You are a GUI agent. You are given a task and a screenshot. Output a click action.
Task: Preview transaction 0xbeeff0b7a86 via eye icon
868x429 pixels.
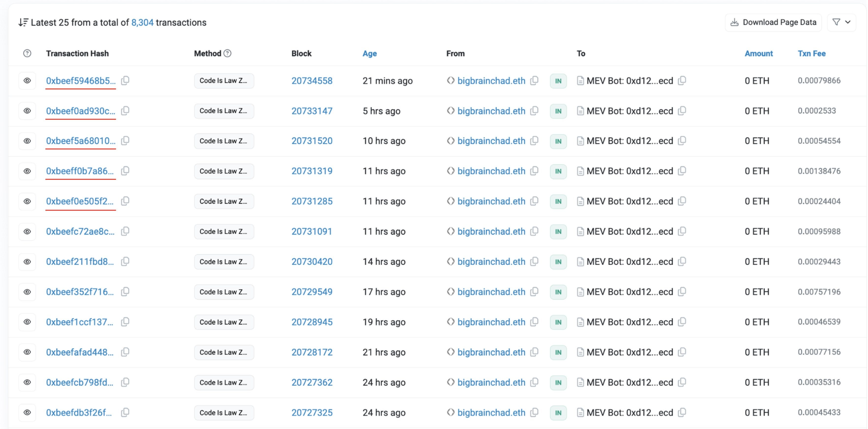pos(27,171)
